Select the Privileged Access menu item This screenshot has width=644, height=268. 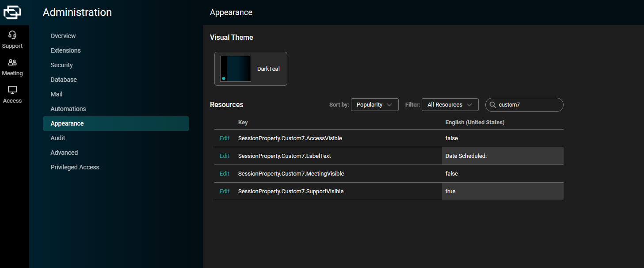[75, 167]
